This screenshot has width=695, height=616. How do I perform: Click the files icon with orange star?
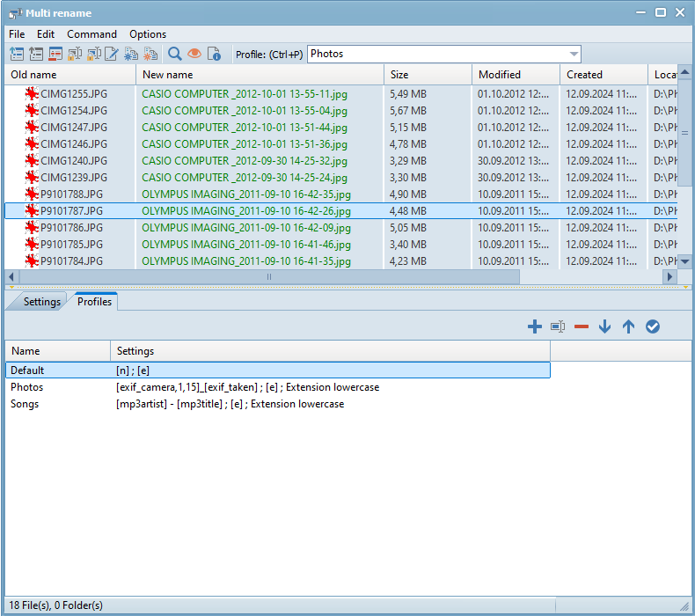click(x=150, y=54)
